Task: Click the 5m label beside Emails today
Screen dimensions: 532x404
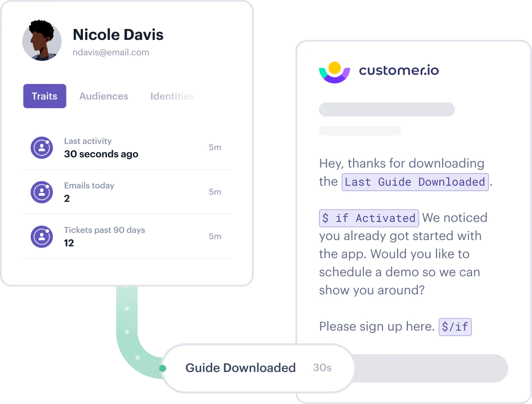Action: (215, 192)
